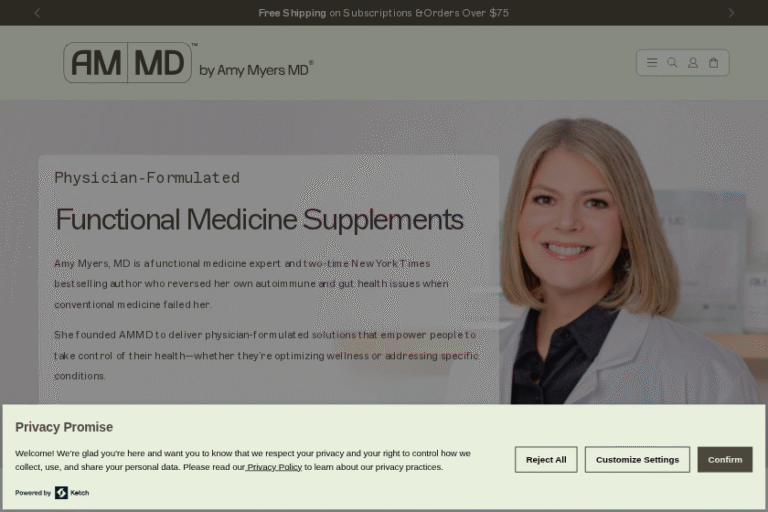Viewport: 768px width, 512px height.
Task: Open Customize Settings for privacy
Action: pyautogui.click(x=637, y=460)
